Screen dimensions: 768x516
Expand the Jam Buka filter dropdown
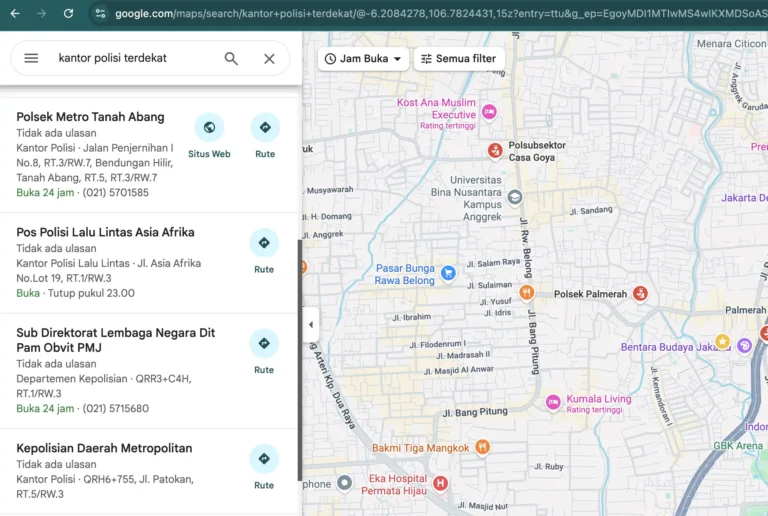[x=363, y=59]
